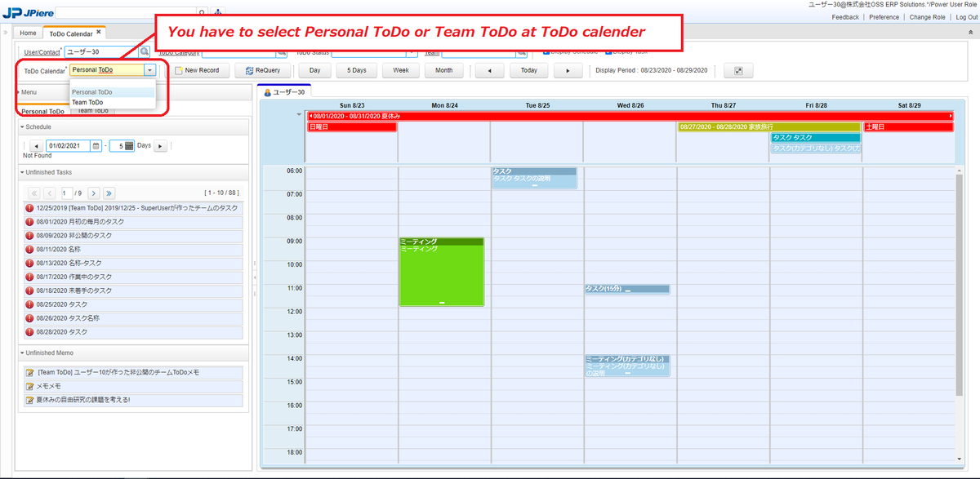The width and height of the screenshot is (980, 479).
Task: Open the date picker calendar icon in Schedule
Action: 96,146
